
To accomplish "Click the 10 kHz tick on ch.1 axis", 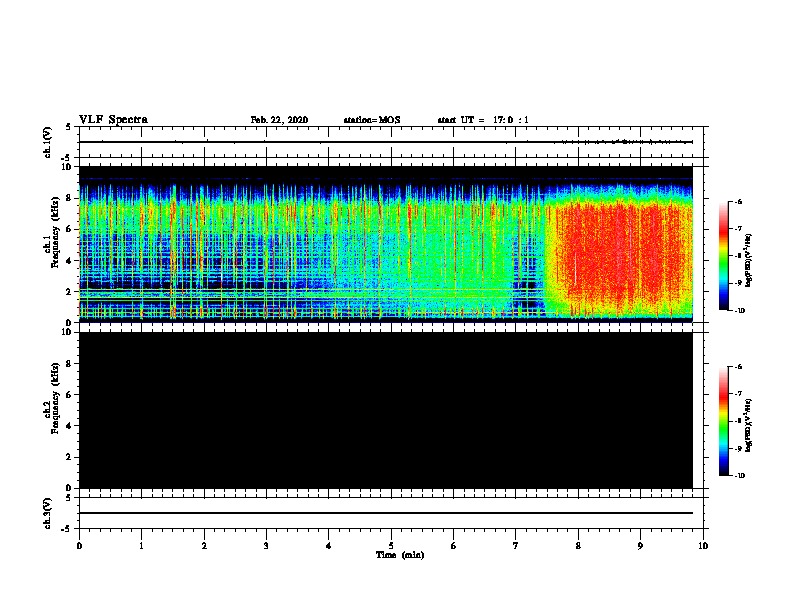I will (x=68, y=167).
